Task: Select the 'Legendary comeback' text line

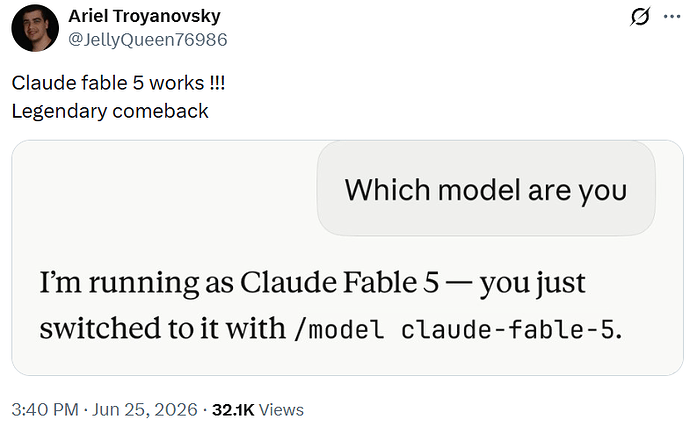Action: [110, 111]
